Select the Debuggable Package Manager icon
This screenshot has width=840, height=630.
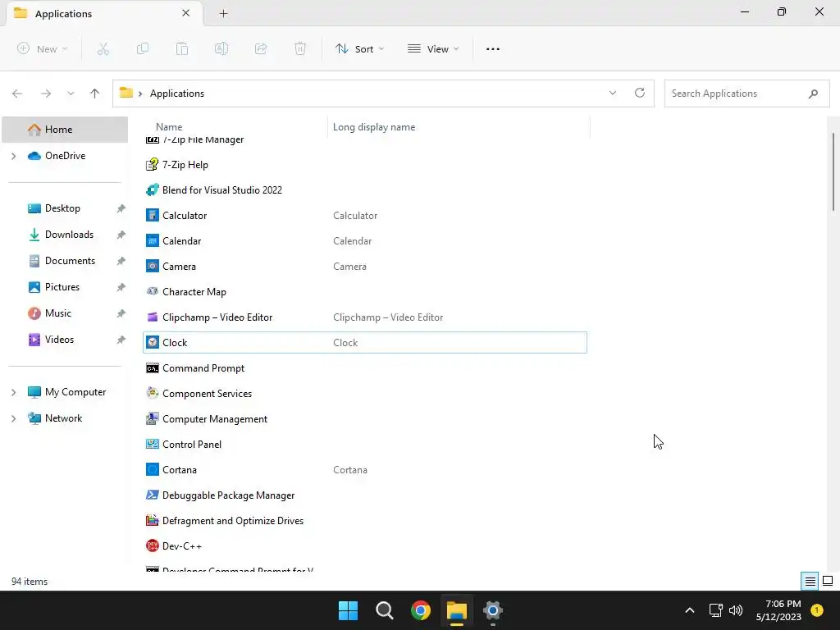coord(152,495)
